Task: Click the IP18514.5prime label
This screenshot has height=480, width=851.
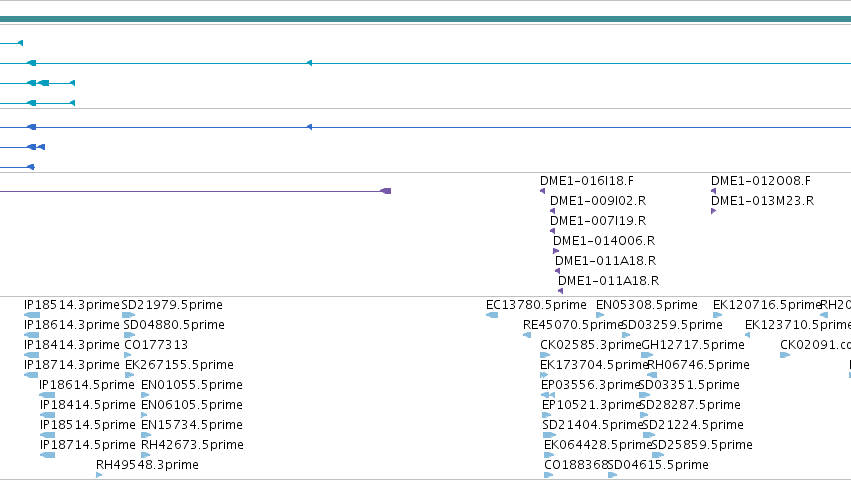Action: coord(87,425)
